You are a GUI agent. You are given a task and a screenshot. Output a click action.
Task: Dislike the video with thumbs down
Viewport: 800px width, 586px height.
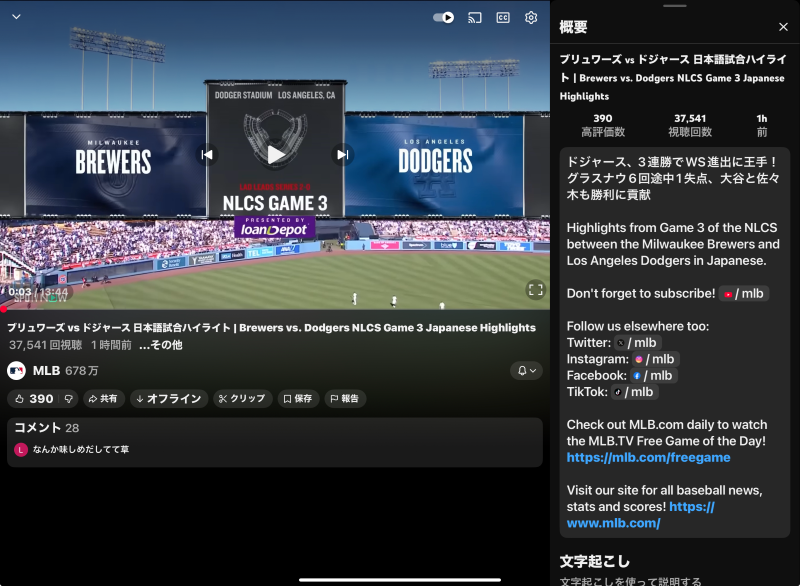[x=69, y=399]
